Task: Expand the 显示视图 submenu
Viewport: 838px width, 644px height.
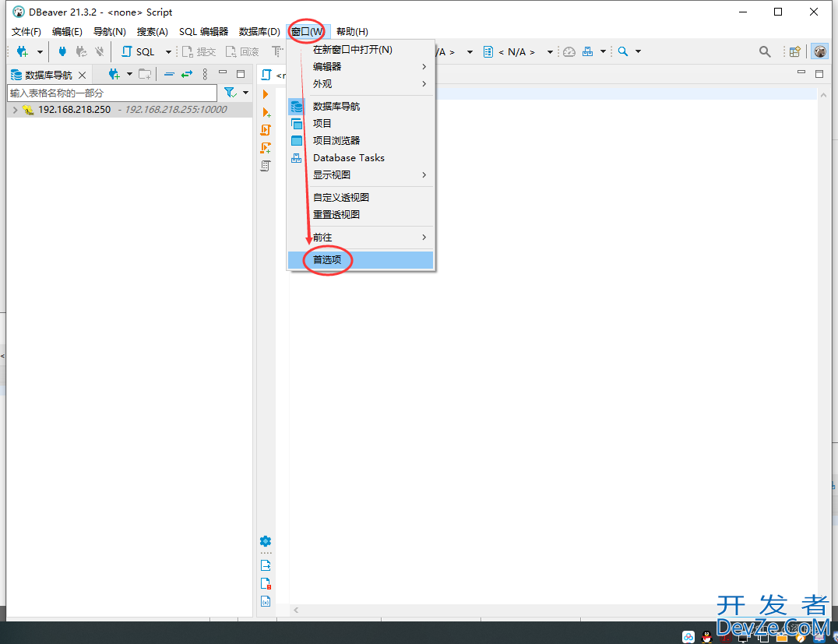Action: tap(332, 175)
